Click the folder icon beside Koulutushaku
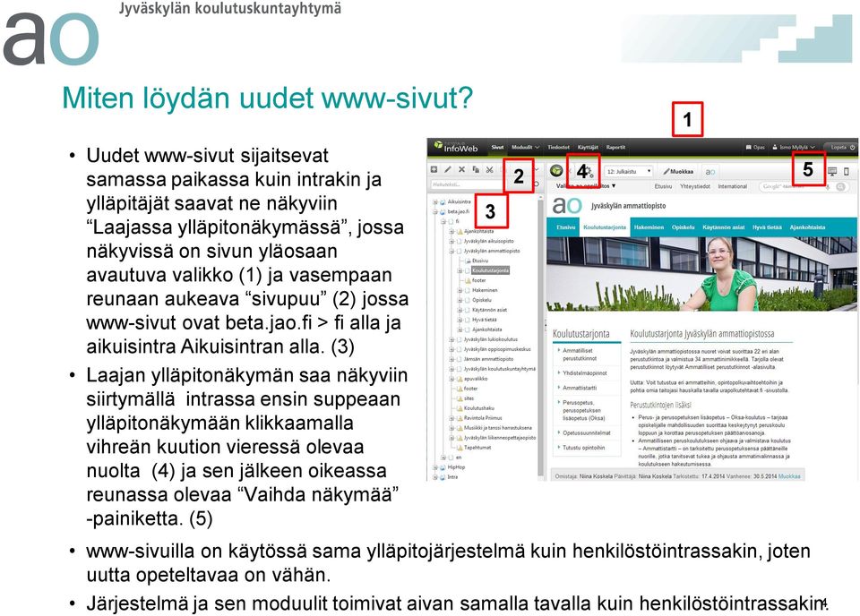The width and height of the screenshot is (860, 616). click(x=460, y=408)
